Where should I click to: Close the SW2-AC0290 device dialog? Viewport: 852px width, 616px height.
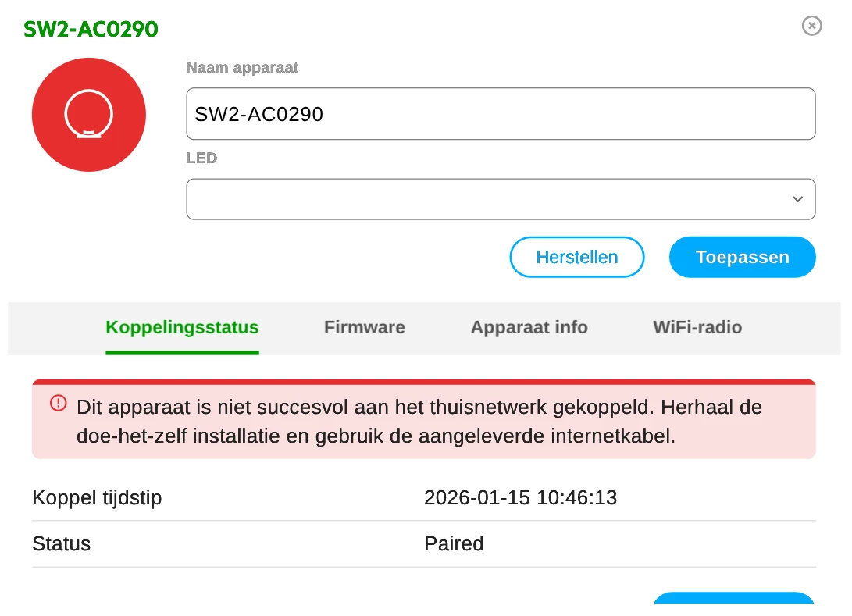[812, 26]
